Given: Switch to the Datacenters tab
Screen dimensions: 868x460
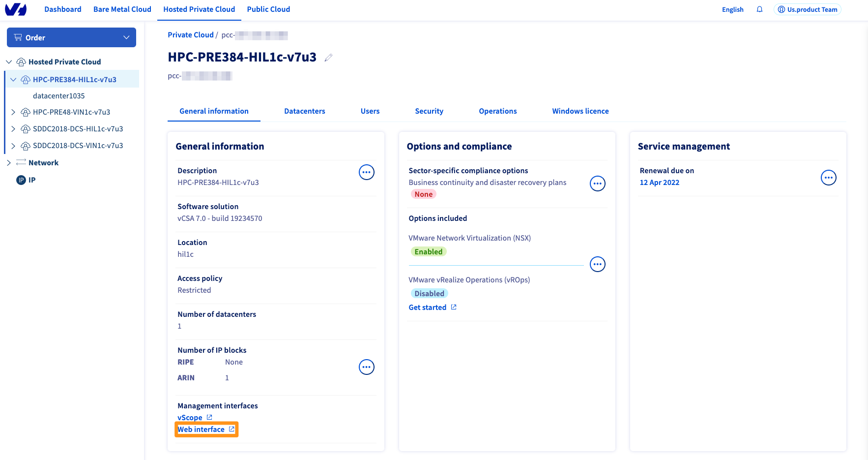Looking at the screenshot, I should coord(305,111).
